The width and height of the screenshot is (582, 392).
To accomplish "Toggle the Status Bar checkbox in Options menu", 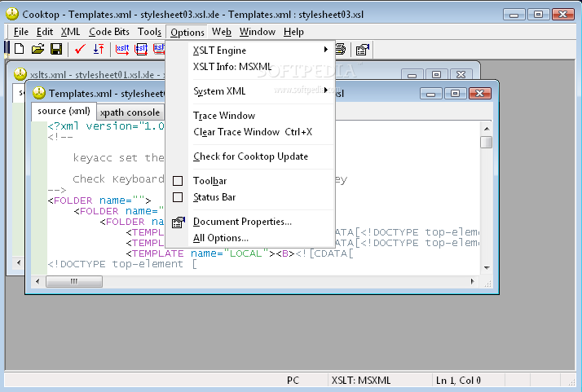I will (178, 197).
